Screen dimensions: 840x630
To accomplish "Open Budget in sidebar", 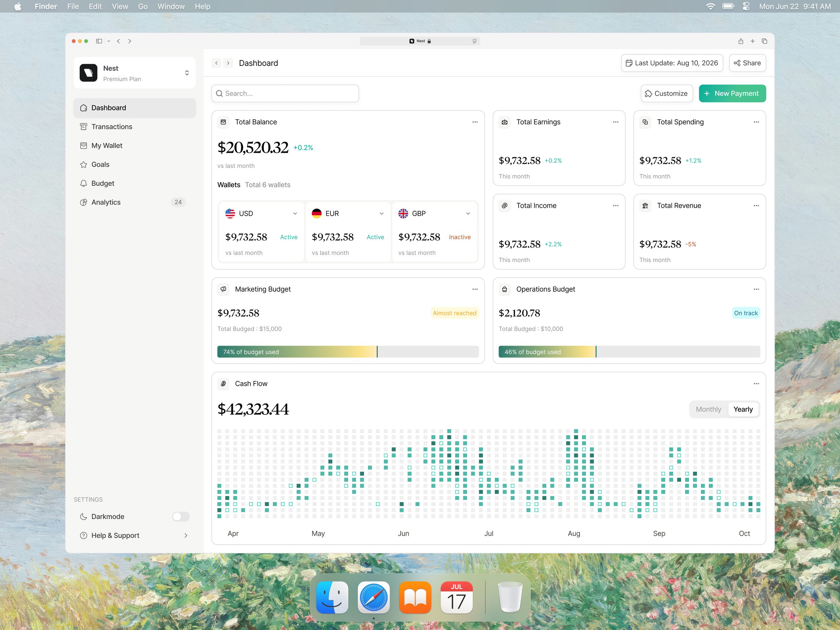I will (x=135, y=183).
